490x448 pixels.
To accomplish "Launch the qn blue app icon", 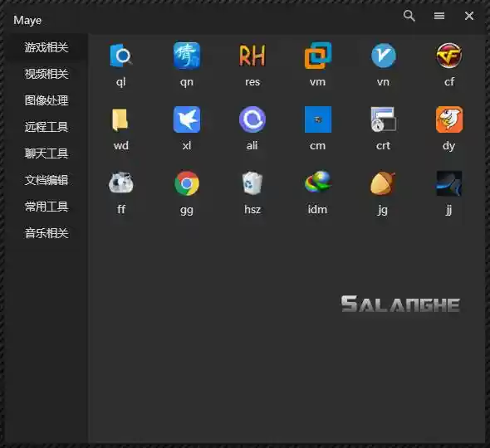I will [x=187, y=56].
